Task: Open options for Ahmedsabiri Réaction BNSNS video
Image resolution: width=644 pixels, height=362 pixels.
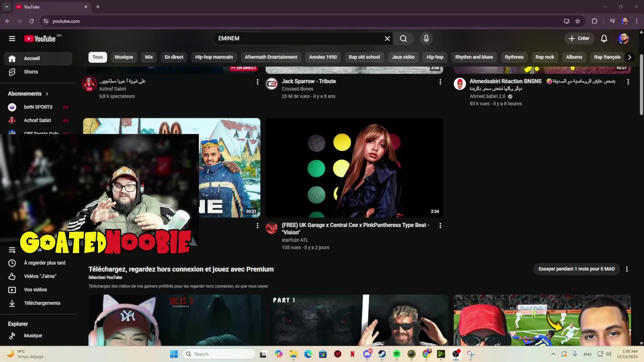Action: pyautogui.click(x=628, y=82)
